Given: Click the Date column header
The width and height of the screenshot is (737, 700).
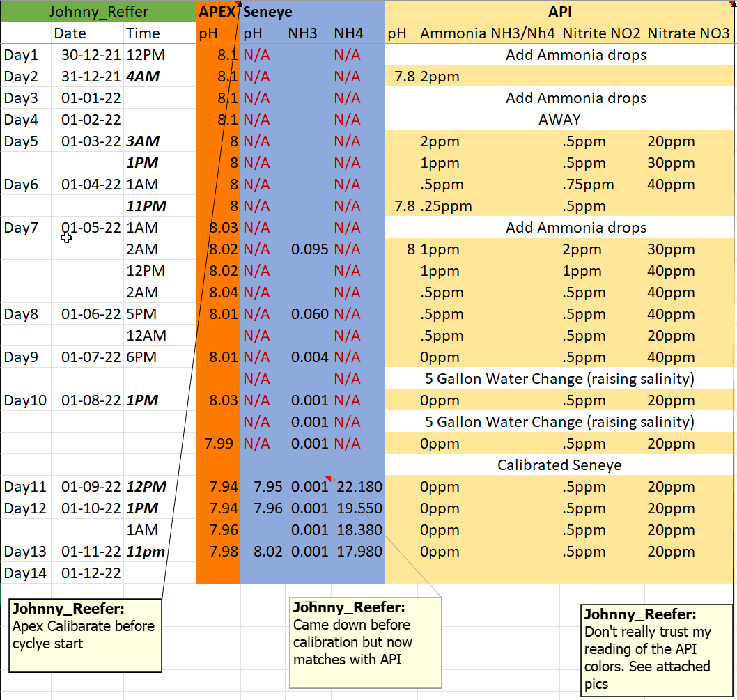Looking at the screenshot, I should click(x=70, y=33).
